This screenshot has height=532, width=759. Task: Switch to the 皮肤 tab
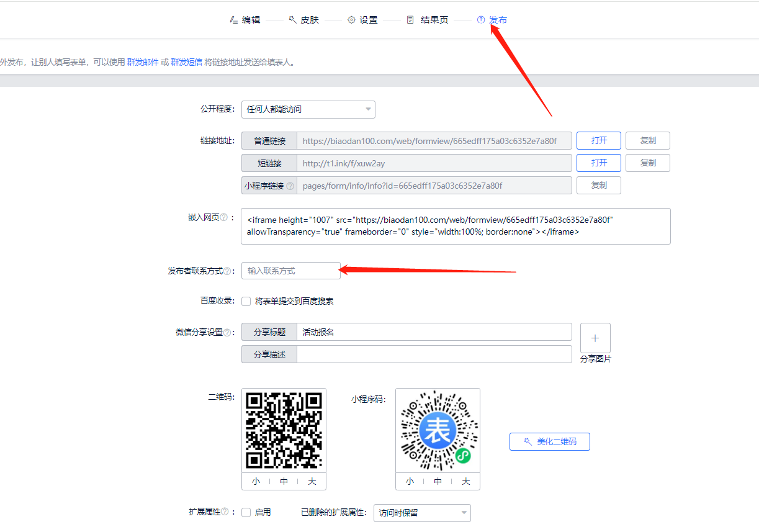tap(304, 20)
